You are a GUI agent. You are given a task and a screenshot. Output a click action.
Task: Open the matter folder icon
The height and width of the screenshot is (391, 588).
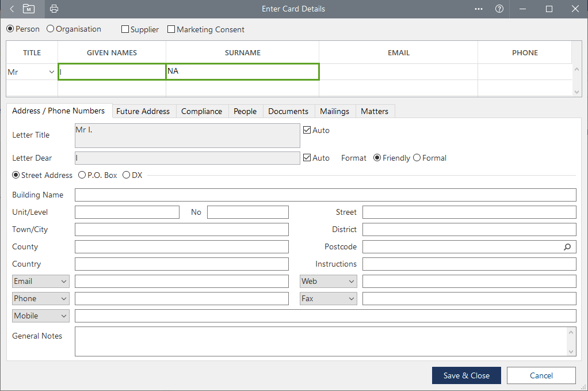coord(29,9)
